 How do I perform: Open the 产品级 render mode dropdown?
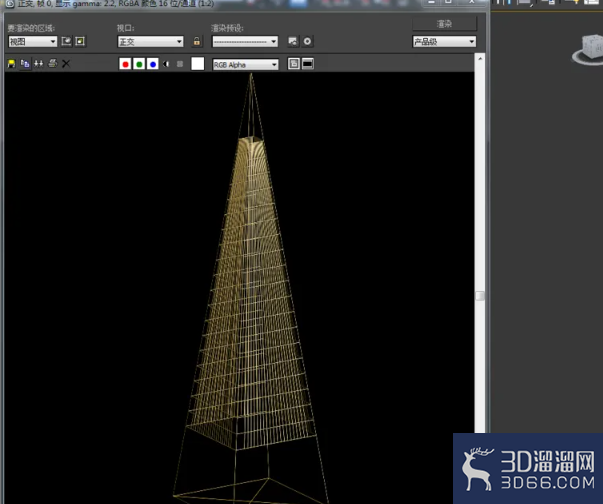pyautogui.click(x=444, y=42)
